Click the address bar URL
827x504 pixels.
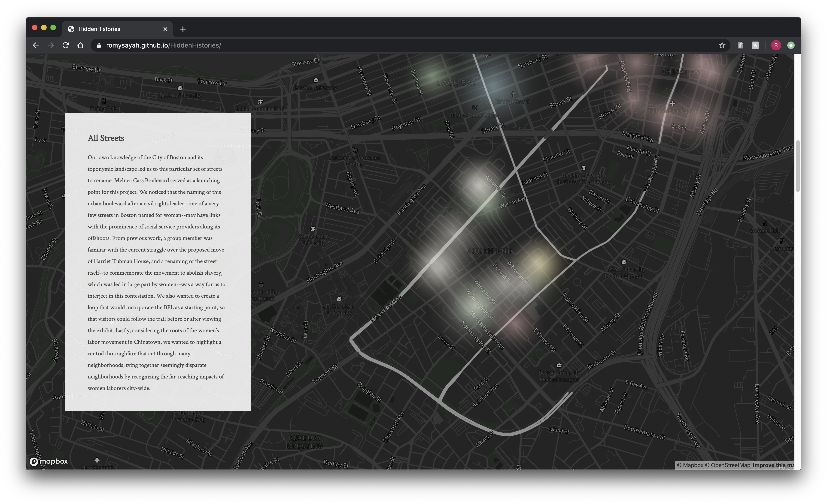164,45
